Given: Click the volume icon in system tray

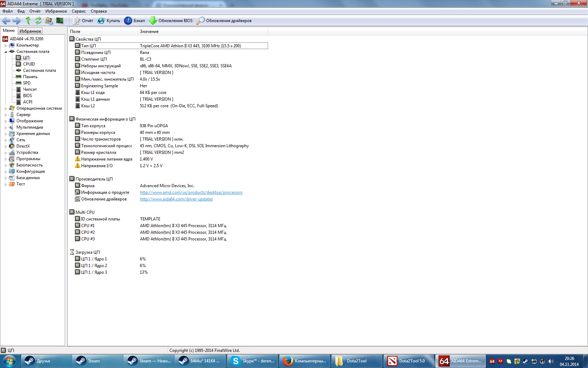Looking at the screenshot, I should (551, 361).
